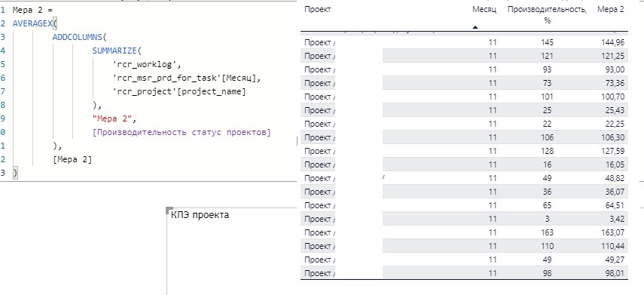This screenshot has width=644, height=295.
Task: Click the productivity cell showing 101
Action: pyautogui.click(x=547, y=97)
